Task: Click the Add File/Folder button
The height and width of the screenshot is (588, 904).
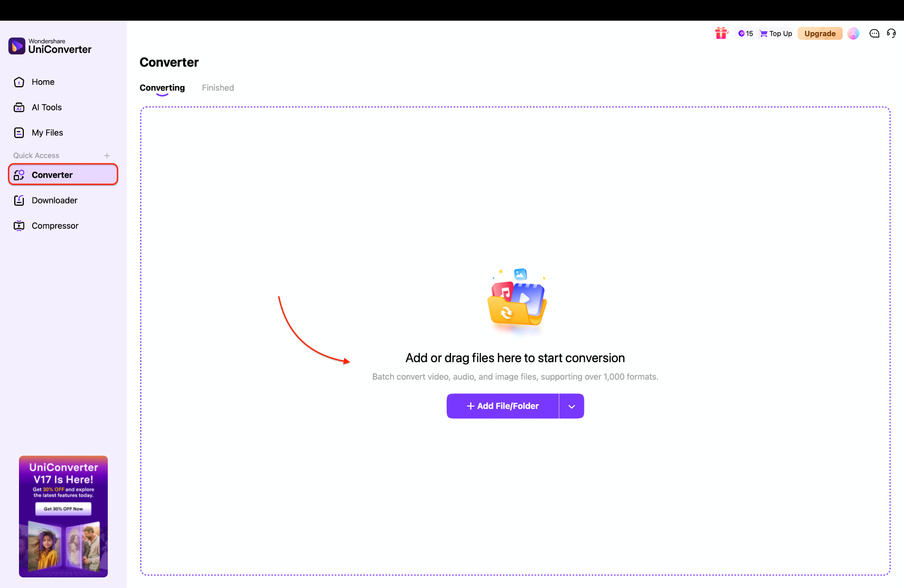Action: pyautogui.click(x=502, y=406)
